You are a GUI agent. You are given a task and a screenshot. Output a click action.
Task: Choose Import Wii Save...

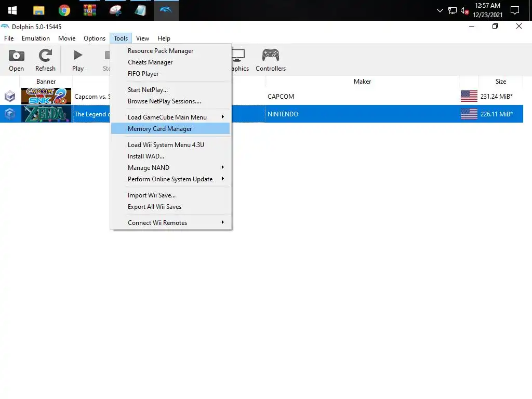click(x=170, y=195)
